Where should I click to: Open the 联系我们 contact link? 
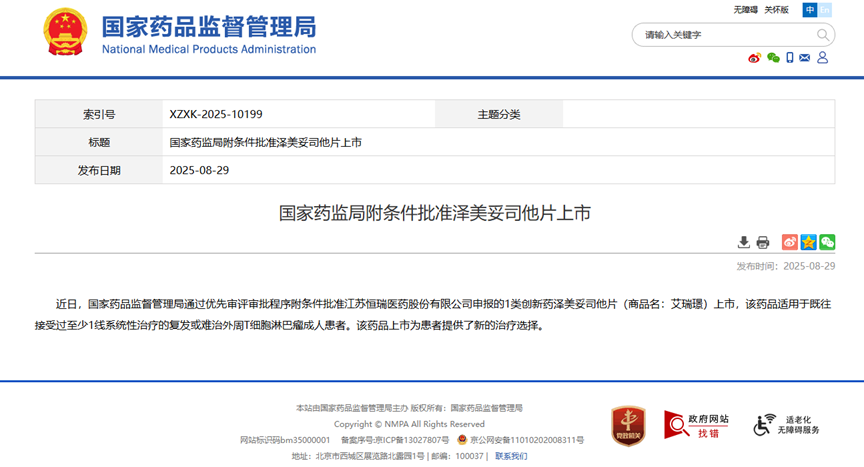pos(511,456)
